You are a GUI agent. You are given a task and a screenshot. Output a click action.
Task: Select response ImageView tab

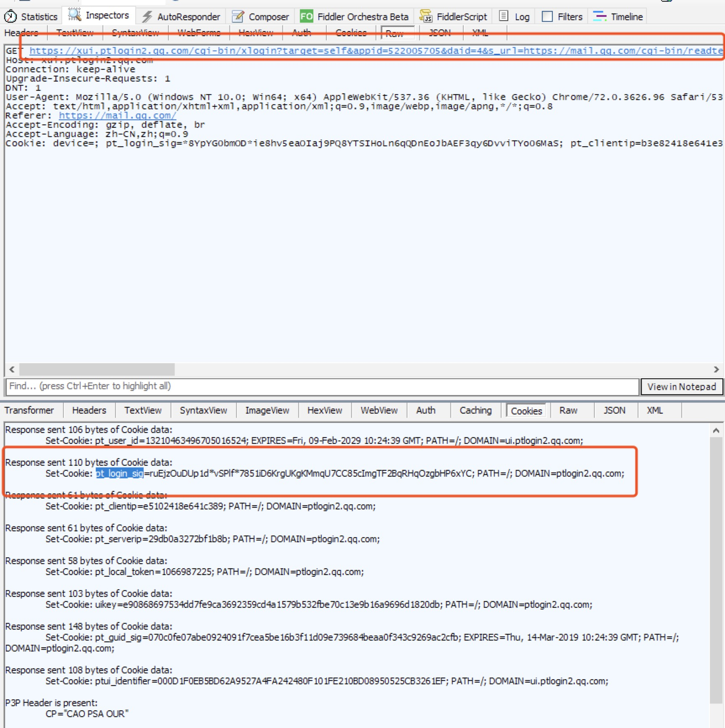tap(267, 410)
